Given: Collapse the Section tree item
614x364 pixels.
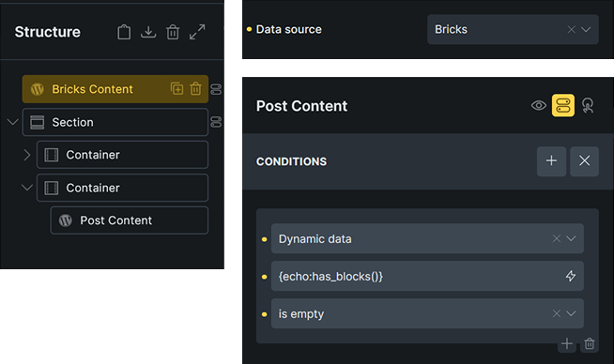Looking at the screenshot, I should click(13, 122).
